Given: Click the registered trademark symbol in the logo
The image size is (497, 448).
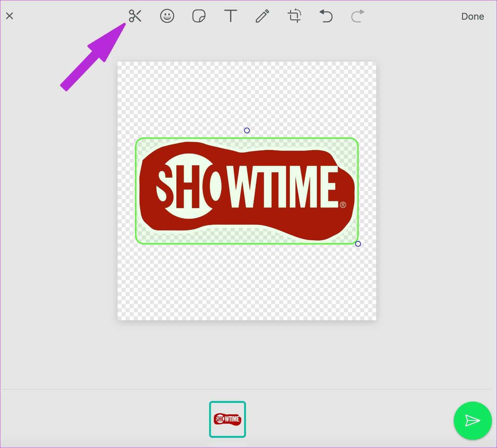Looking at the screenshot, I should pos(343,205).
